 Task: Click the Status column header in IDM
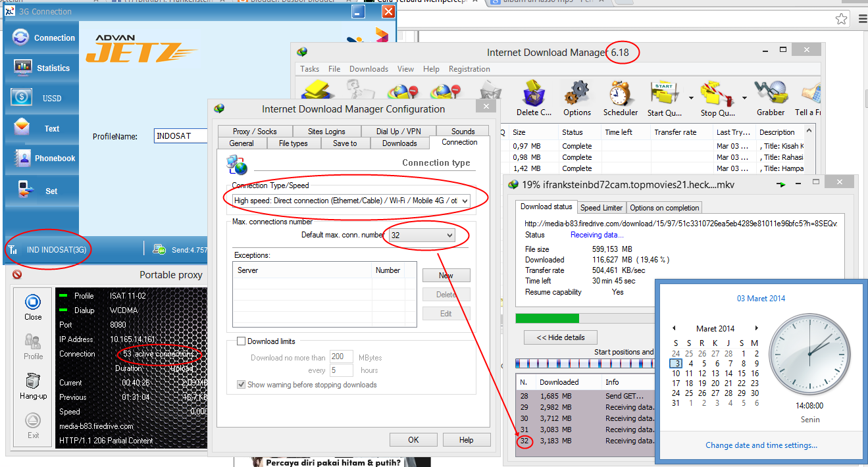pyautogui.click(x=580, y=132)
